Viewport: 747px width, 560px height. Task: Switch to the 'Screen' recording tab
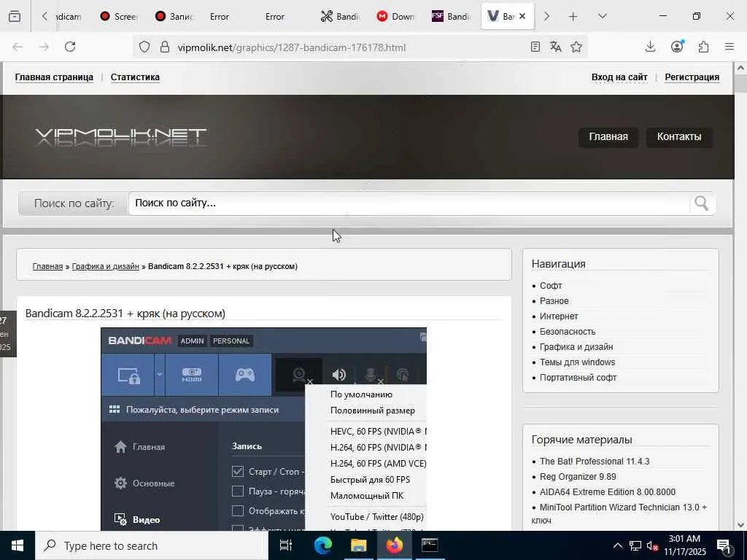coord(119,16)
